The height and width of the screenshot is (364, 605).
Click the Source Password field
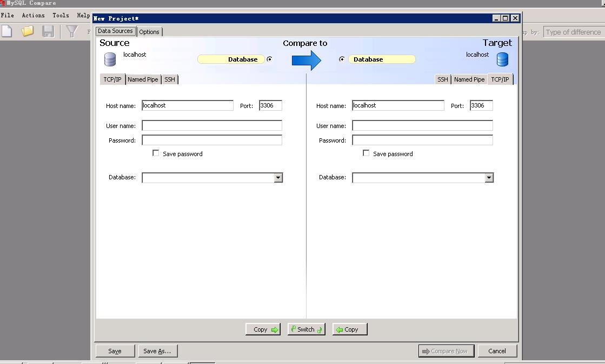[x=212, y=140]
